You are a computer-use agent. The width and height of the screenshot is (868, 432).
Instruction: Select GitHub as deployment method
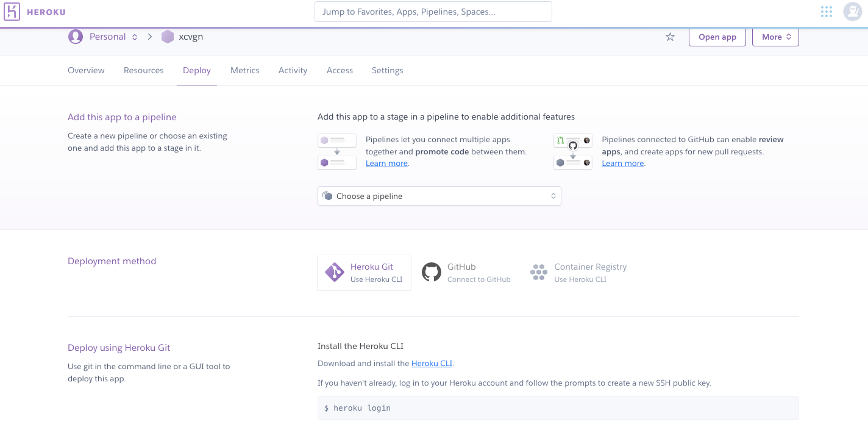(467, 272)
